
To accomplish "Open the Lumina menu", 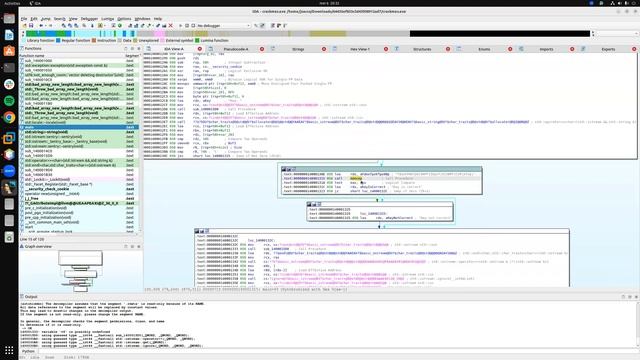I will click(x=108, y=19).
